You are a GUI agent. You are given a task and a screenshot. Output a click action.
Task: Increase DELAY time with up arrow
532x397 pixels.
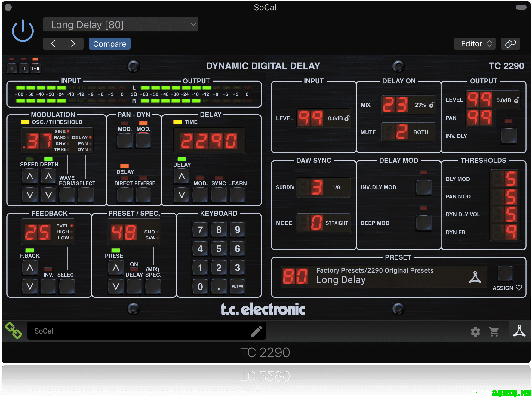[182, 176]
